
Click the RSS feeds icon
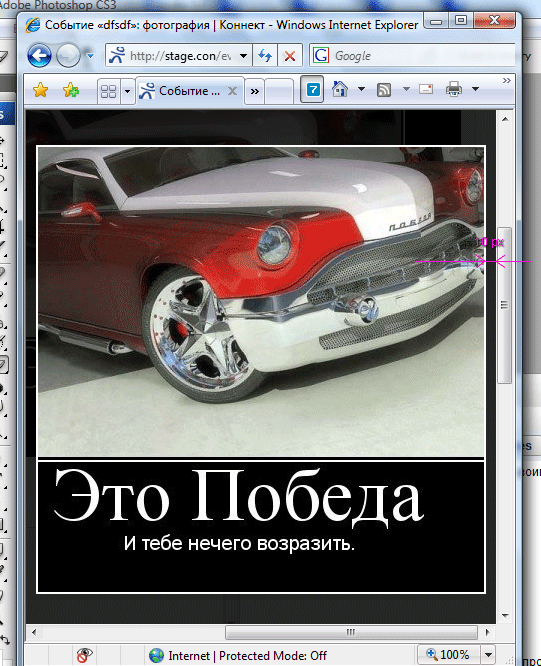tap(384, 90)
